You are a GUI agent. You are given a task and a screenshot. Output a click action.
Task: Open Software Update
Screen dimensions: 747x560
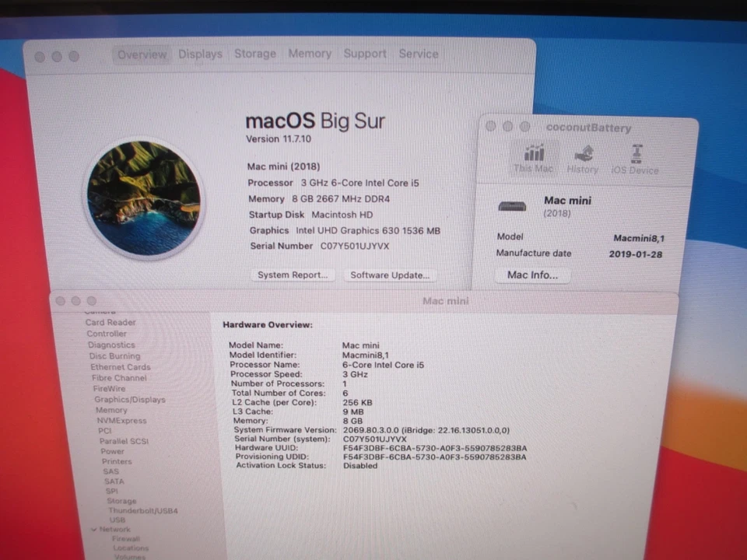[389, 275]
